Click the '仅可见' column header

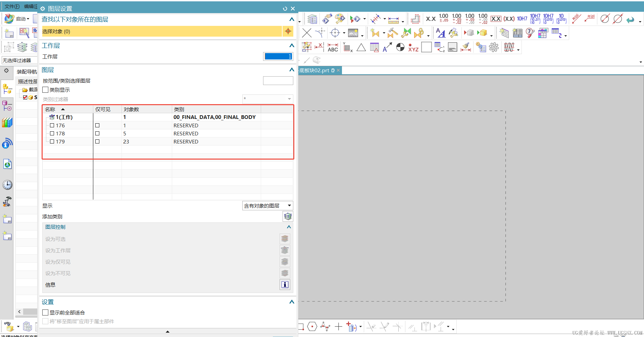(x=107, y=109)
